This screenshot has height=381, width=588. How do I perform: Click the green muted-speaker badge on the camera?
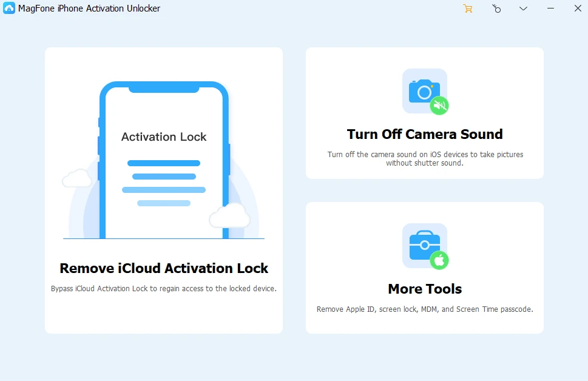(x=439, y=106)
